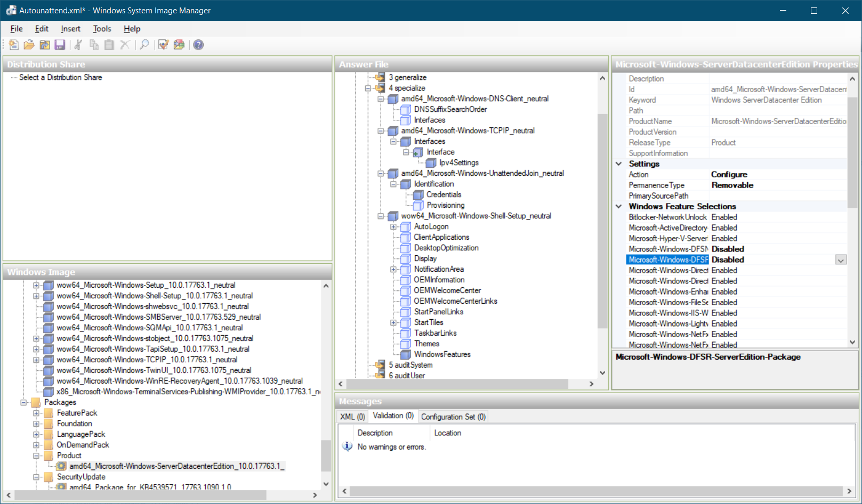The width and height of the screenshot is (862, 504).
Task: Expand the StartTiles node
Action: tap(393, 323)
